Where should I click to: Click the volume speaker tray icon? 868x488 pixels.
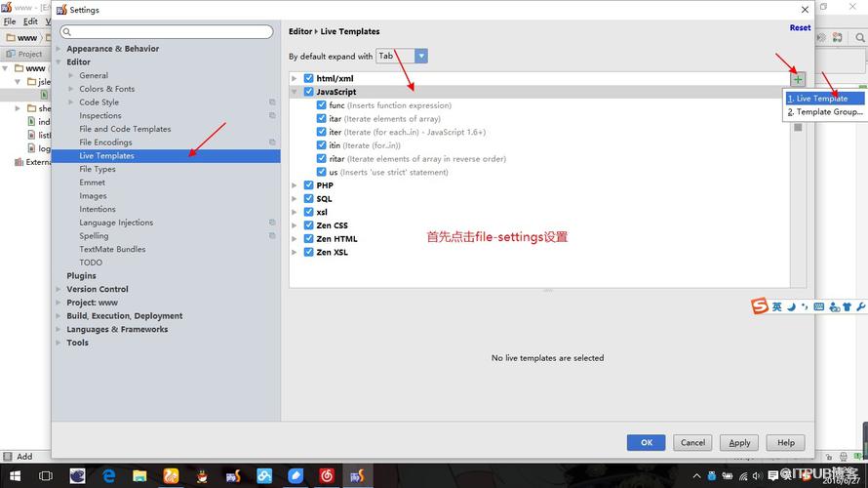click(757, 476)
